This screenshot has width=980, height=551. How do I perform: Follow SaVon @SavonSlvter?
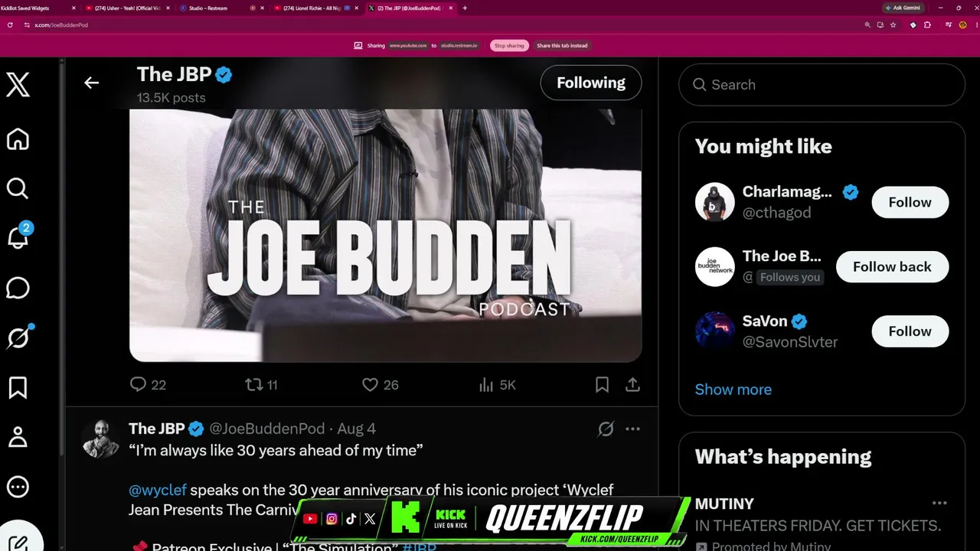910,331
